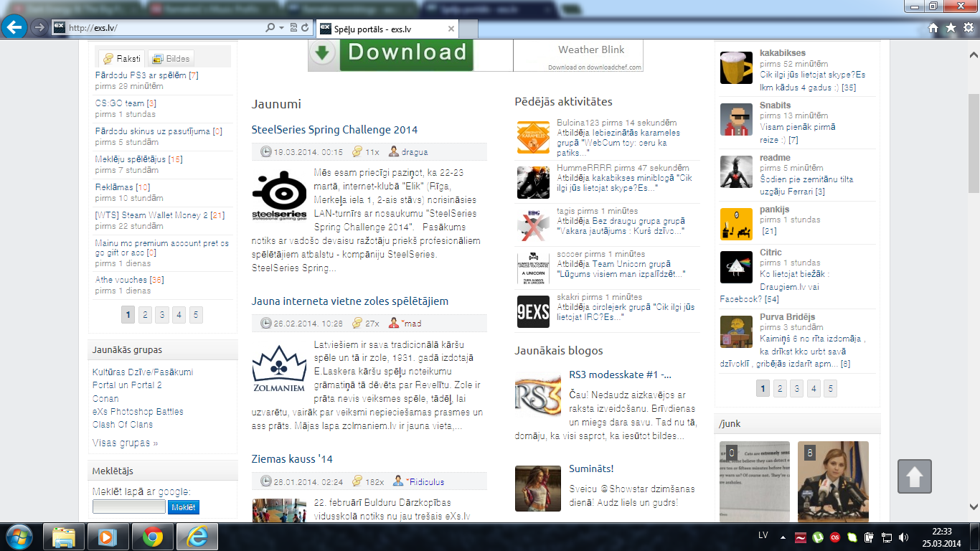Go to page 3 in right minibloga list
Viewport: 980px width, 551px height.
(x=796, y=389)
